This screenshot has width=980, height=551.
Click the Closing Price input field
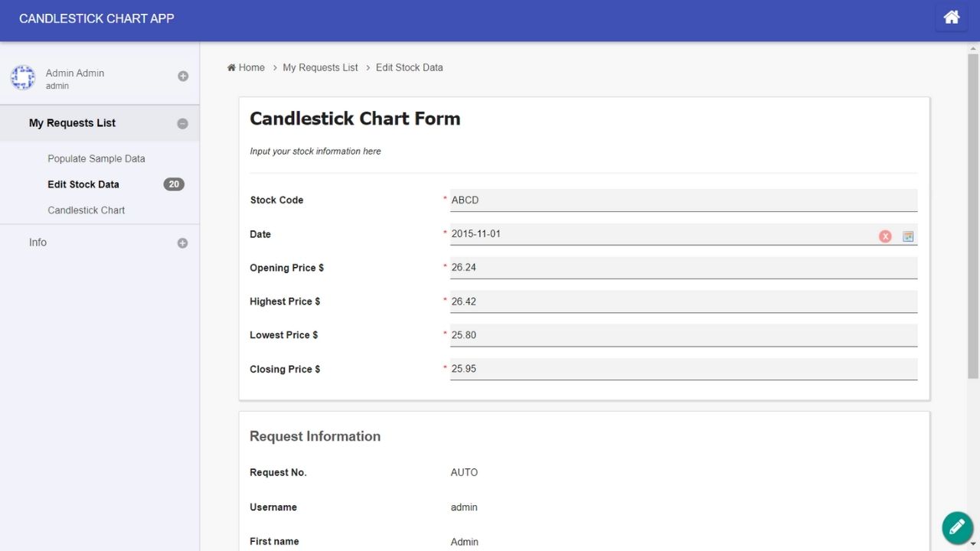click(683, 369)
